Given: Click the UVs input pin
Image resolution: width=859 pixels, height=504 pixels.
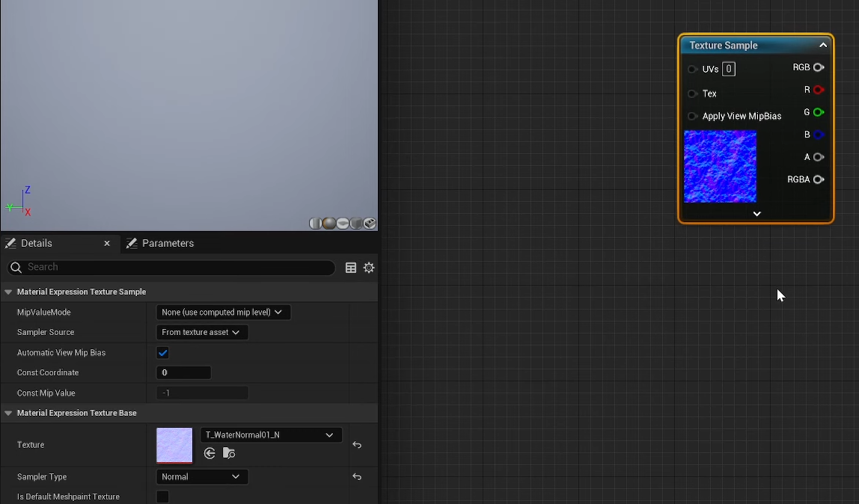Looking at the screenshot, I should coord(692,70).
